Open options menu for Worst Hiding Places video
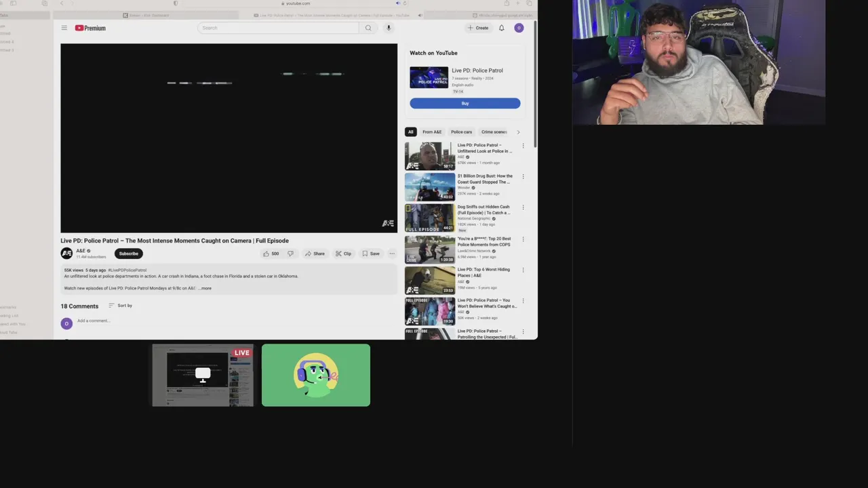 click(523, 270)
